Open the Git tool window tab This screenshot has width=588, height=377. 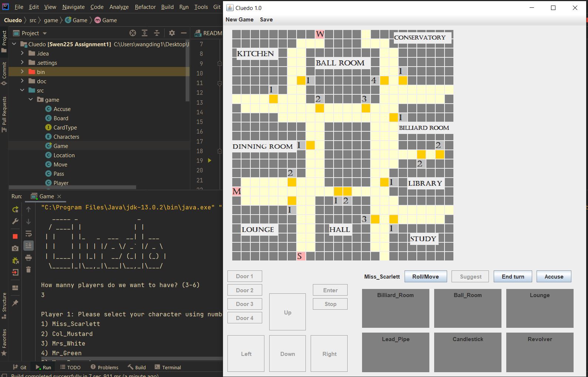(20, 367)
